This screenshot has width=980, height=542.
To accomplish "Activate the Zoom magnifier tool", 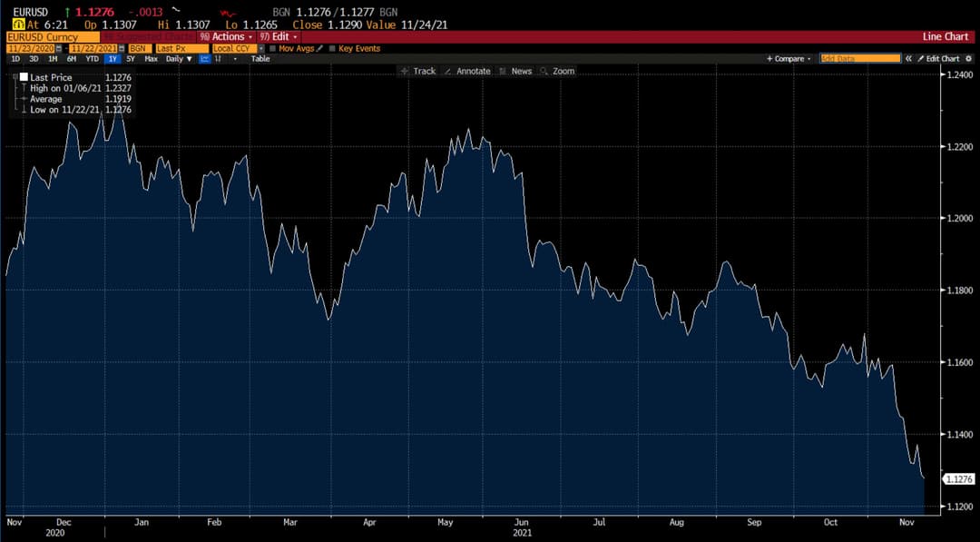I will click(557, 71).
